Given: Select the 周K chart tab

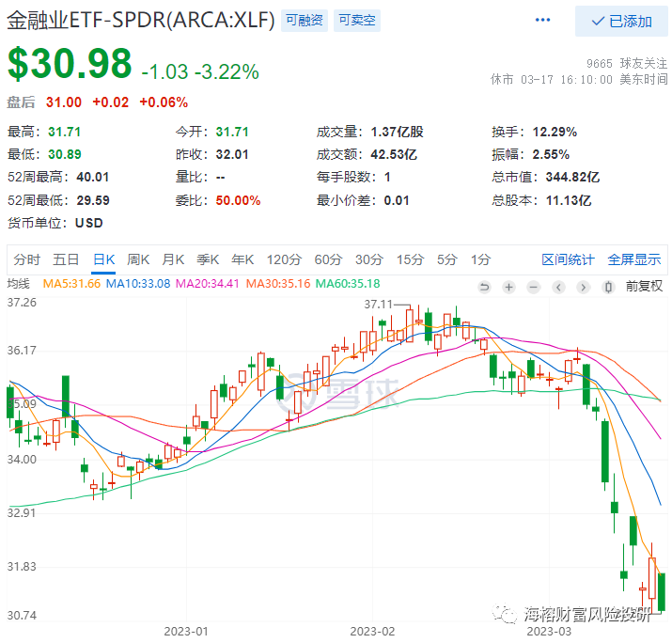Looking at the screenshot, I should coord(138,259).
